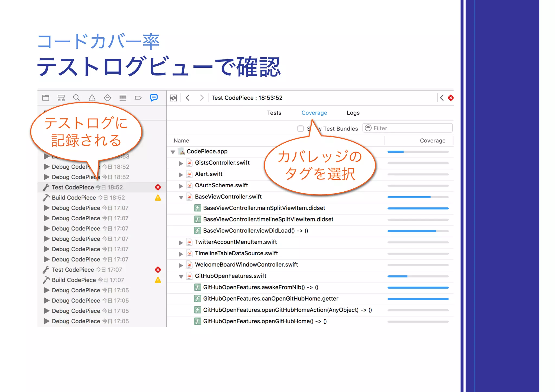Click the previous-issue chevron beside the red error icon

[x=442, y=98]
